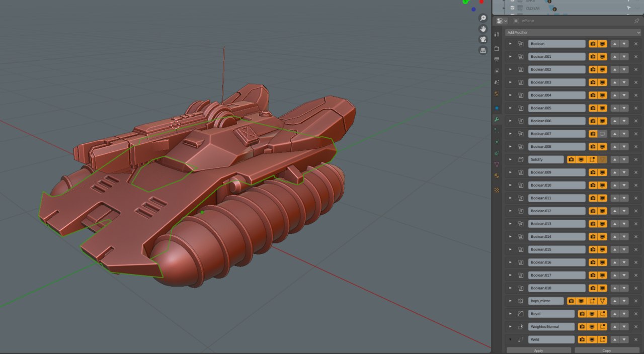Toggle viewport display of Weighted Normal modifier
The height and width of the screenshot is (354, 644).
592,327
